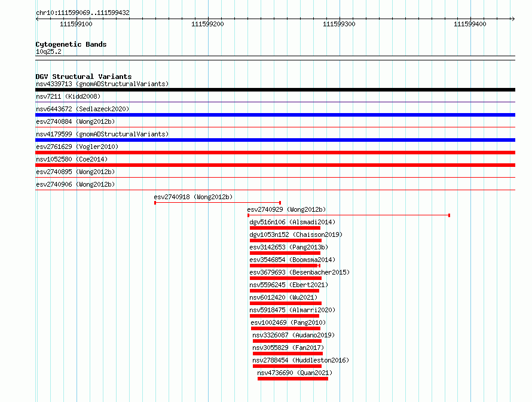
Task: Open variant dgv516n106 (Alsmadi2014) label
Action: (x=292, y=222)
